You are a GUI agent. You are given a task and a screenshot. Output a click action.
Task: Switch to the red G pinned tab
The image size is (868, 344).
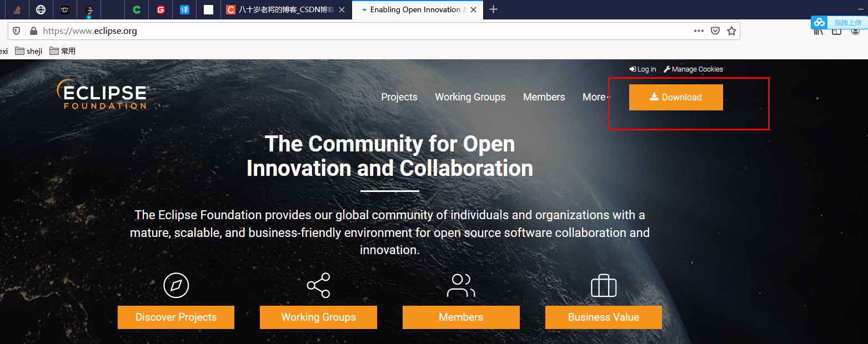tap(160, 9)
